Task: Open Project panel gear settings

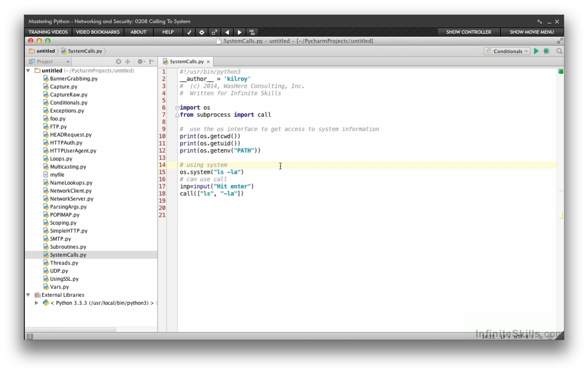Action: [141, 61]
